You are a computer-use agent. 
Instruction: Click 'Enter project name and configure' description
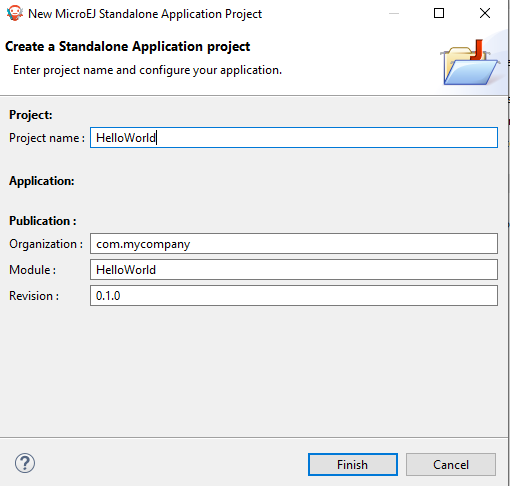147,70
